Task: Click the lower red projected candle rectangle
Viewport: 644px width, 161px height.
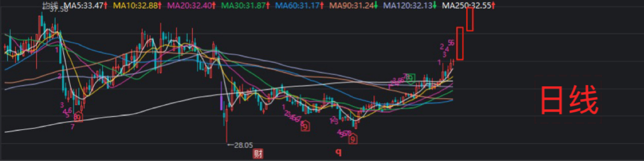Action: point(460,43)
